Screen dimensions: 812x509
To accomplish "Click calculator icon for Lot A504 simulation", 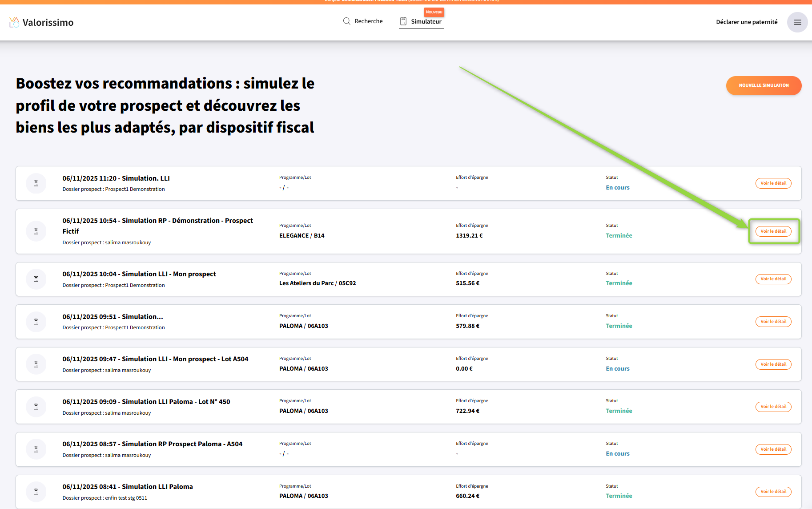I will coord(36,364).
